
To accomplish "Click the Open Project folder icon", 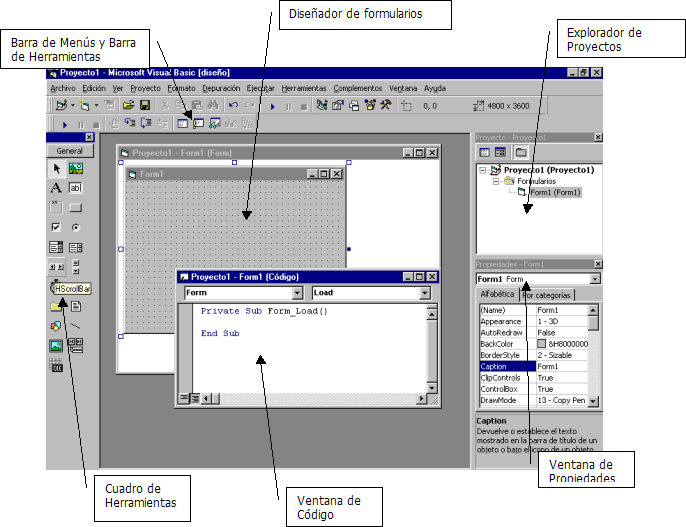I will tap(128, 105).
